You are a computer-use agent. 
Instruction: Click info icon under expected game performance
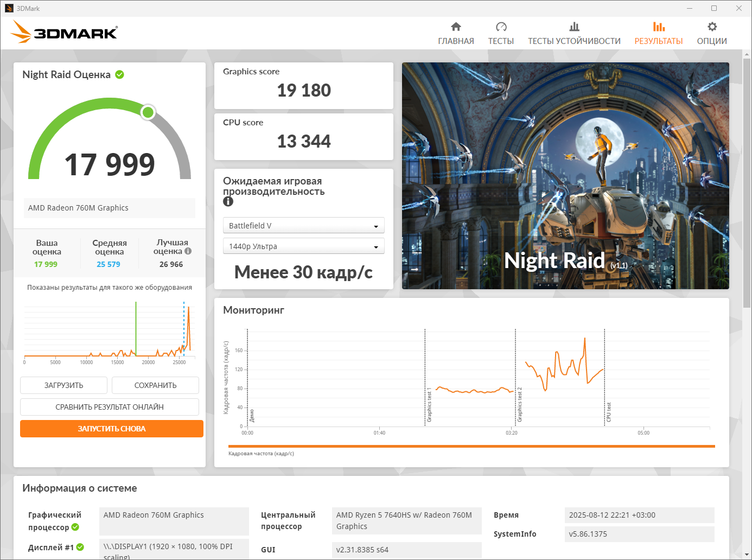pyautogui.click(x=228, y=201)
